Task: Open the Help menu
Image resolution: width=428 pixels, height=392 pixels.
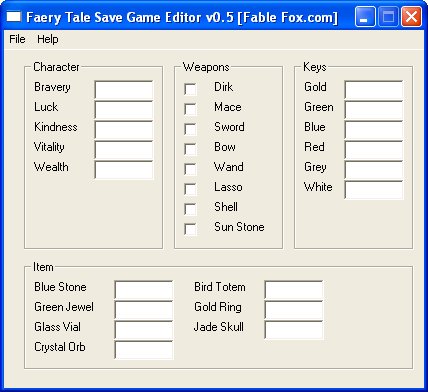Action: click(x=48, y=39)
